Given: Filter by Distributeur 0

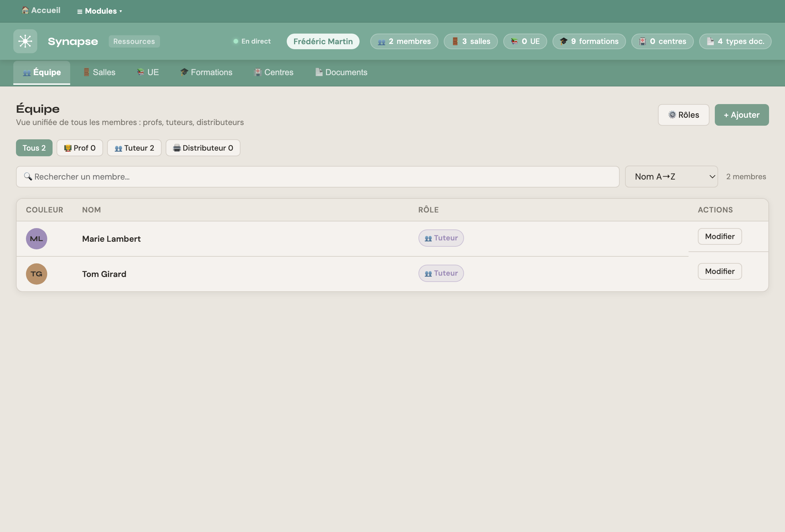Looking at the screenshot, I should pos(203,148).
